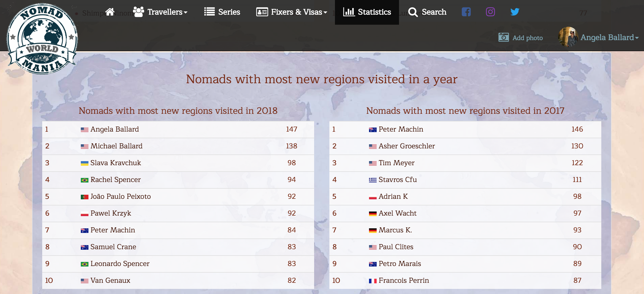Click the Series list icon

[209, 12]
